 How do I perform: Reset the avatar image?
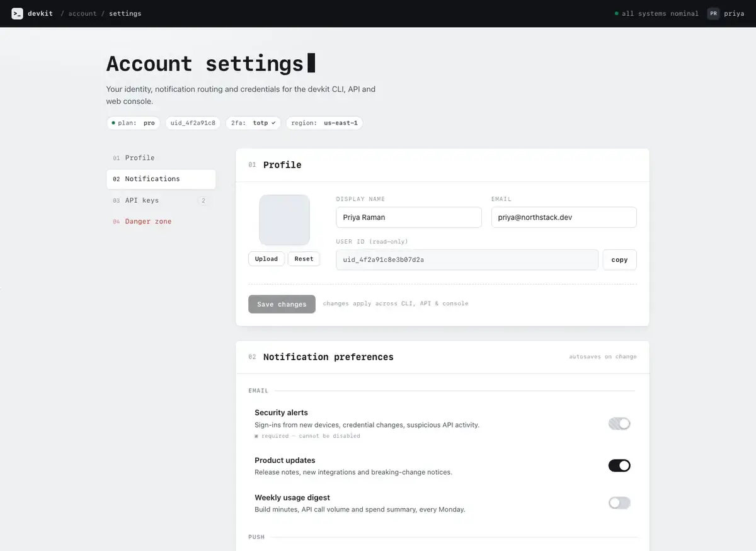(x=304, y=259)
